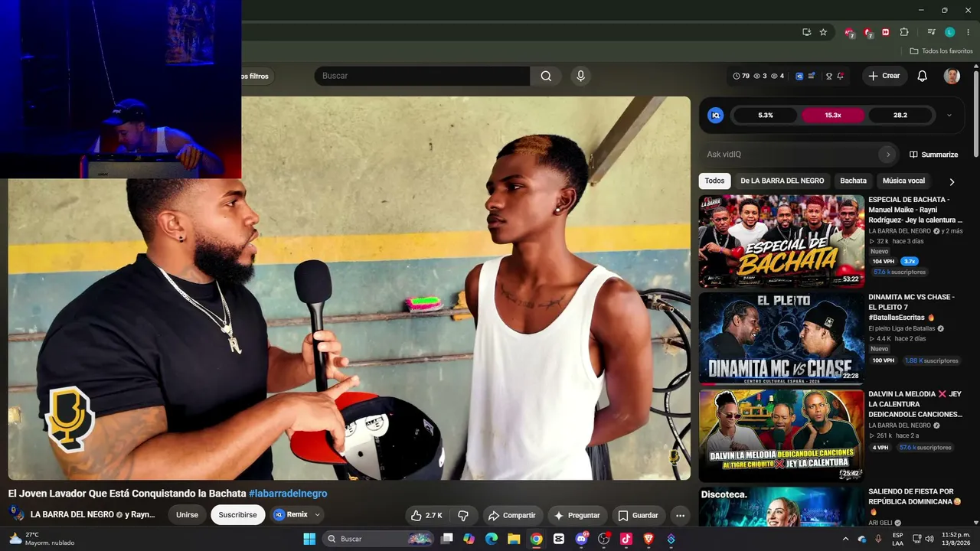Click the Summarize button
The height and width of the screenshot is (551, 980).
click(933, 155)
